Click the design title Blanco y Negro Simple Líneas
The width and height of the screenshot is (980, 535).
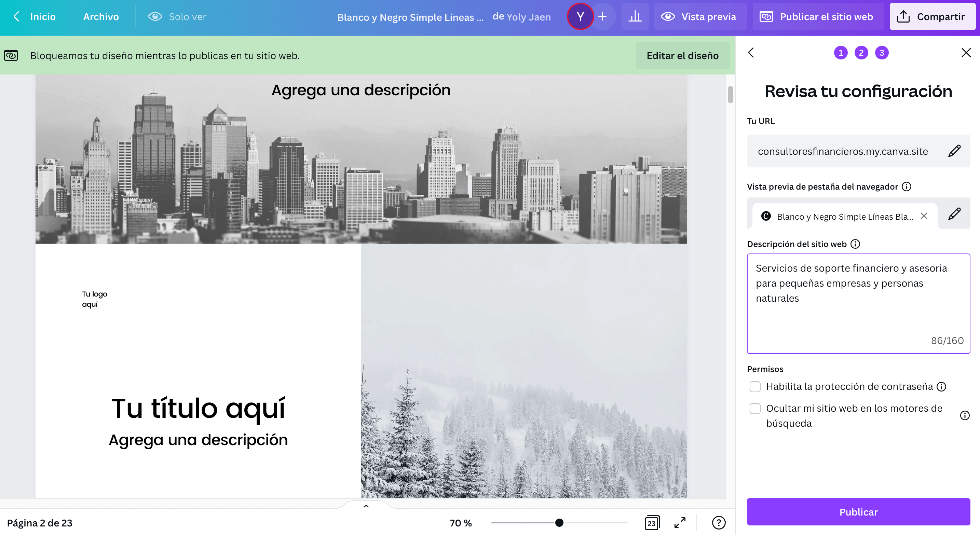click(x=410, y=17)
